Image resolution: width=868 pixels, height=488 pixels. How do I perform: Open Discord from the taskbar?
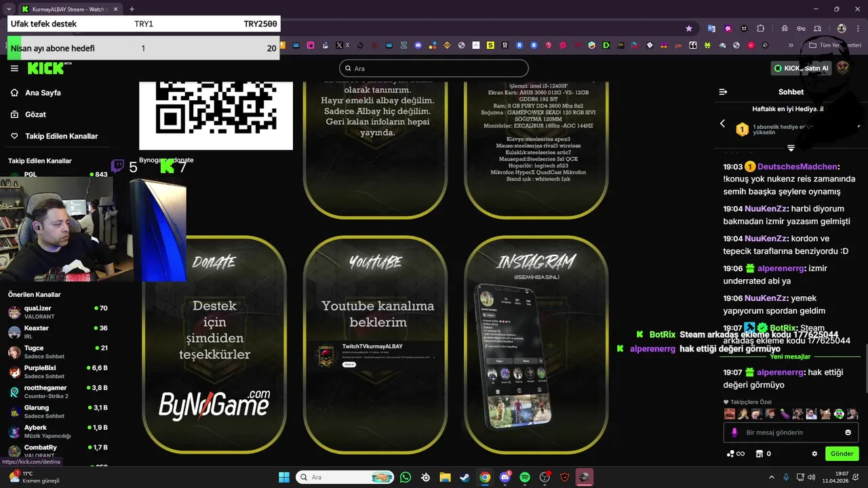click(x=505, y=477)
